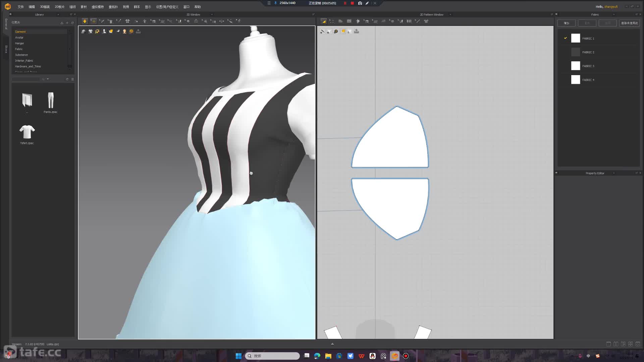Screen dimensions: 644x362
Task: Select the Edit Pattern tool in 2D toolbar
Action: (x=324, y=21)
